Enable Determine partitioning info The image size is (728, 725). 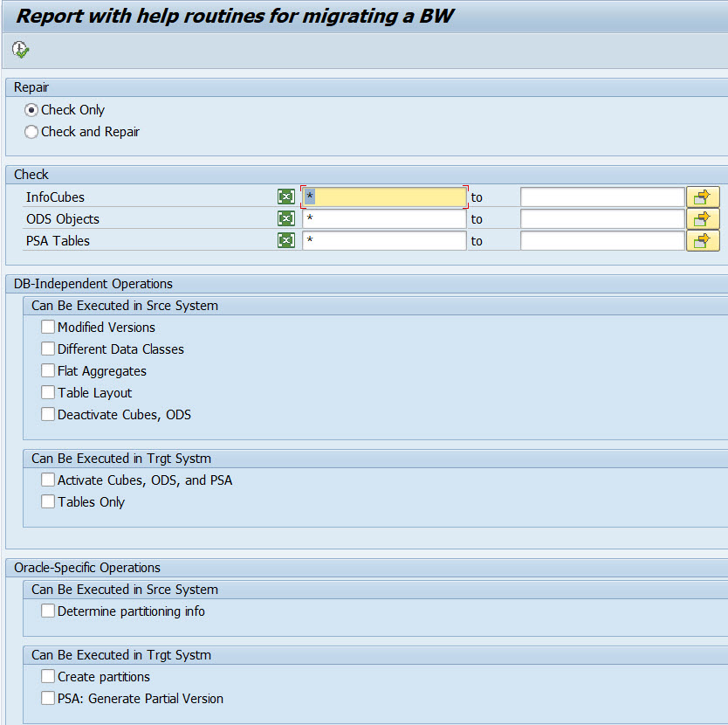[x=48, y=611]
